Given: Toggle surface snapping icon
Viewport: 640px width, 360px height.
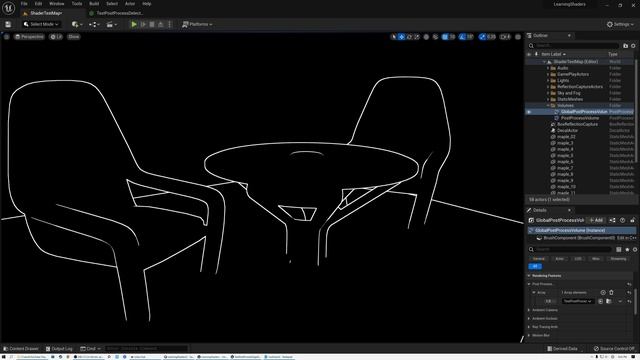Looking at the screenshot, I should [435, 37].
